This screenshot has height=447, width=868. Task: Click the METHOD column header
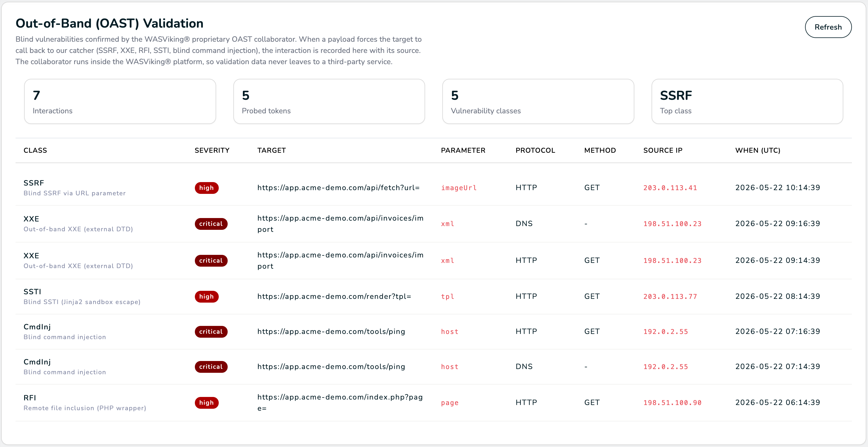600,150
